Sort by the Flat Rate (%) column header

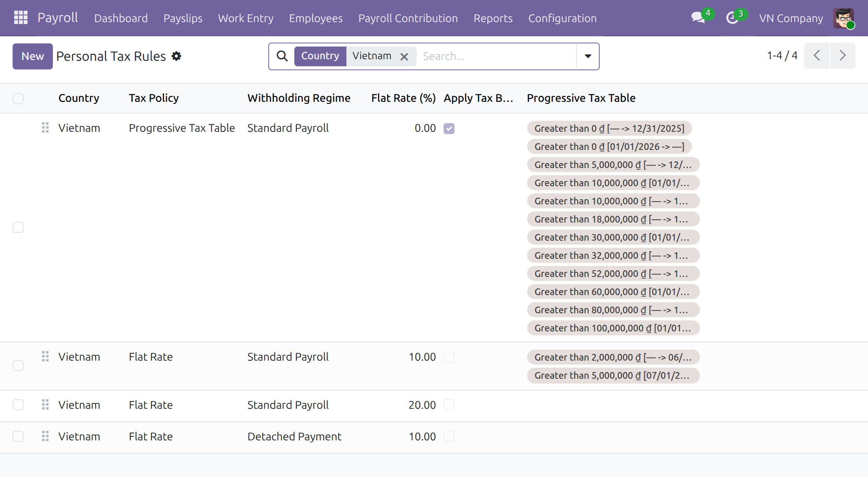click(x=403, y=98)
